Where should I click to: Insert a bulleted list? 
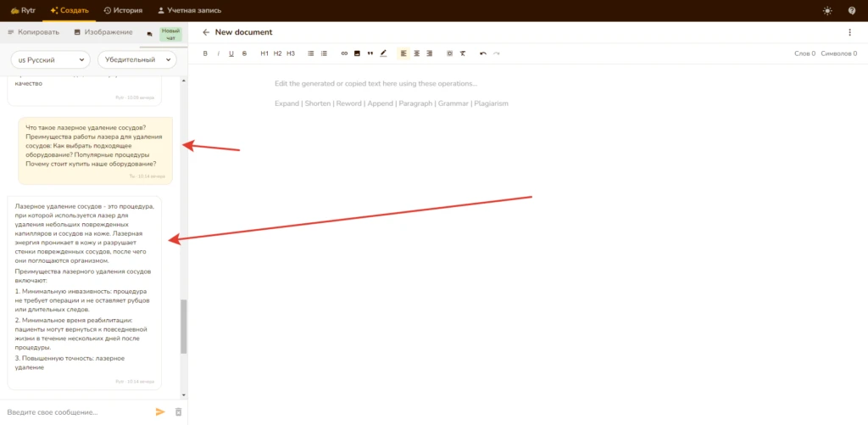310,53
